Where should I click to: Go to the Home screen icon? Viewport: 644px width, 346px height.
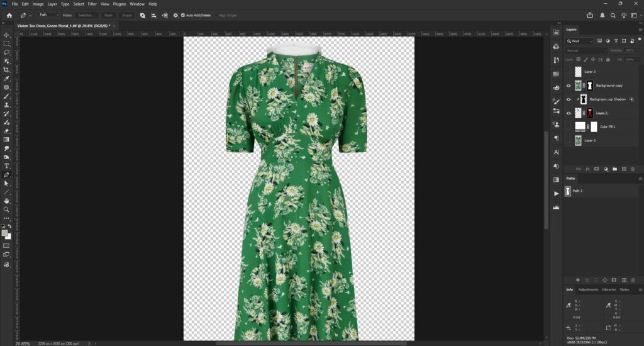9,15
